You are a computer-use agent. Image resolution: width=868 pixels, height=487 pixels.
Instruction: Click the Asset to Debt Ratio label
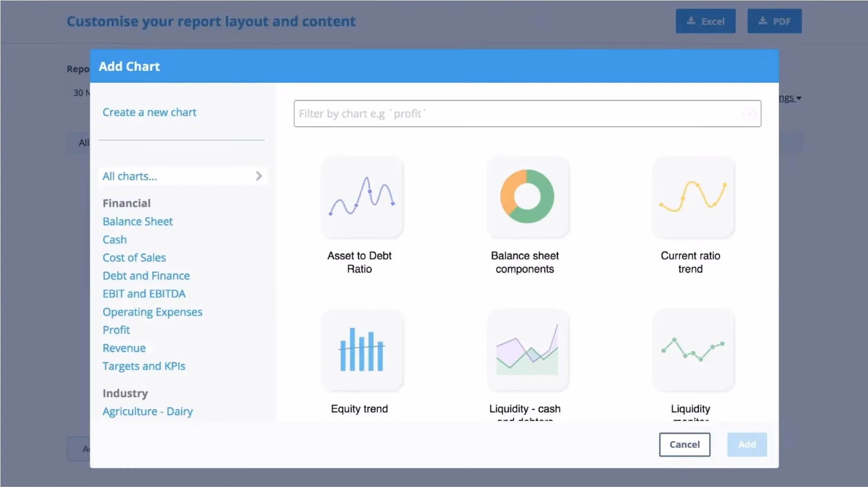pyautogui.click(x=360, y=262)
